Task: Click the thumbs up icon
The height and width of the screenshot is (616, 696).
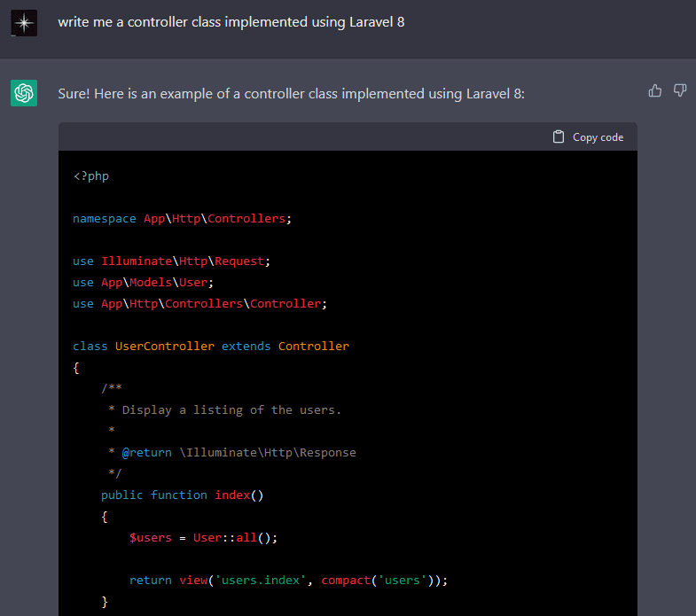Action: (x=654, y=90)
